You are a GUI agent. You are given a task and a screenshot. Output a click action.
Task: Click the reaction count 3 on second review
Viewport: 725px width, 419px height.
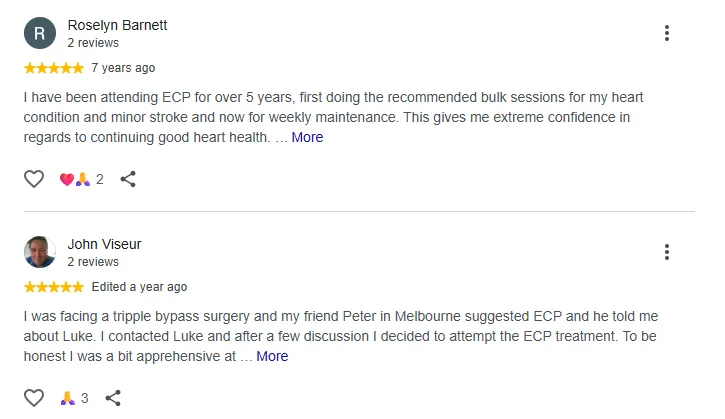click(85, 398)
